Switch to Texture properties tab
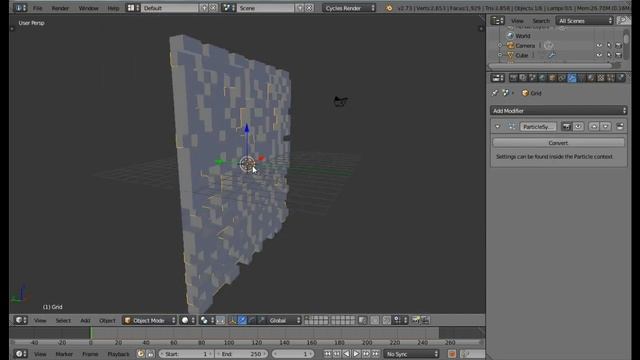The height and width of the screenshot is (360, 640). (601, 78)
